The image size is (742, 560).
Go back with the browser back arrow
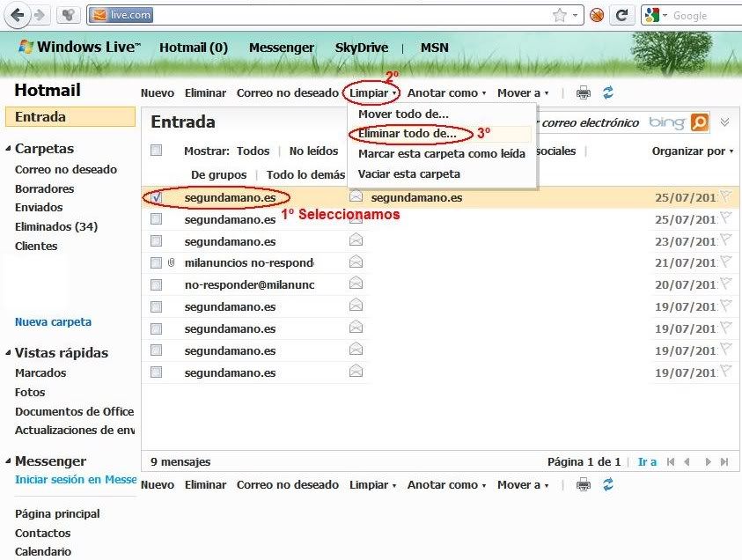(x=17, y=15)
